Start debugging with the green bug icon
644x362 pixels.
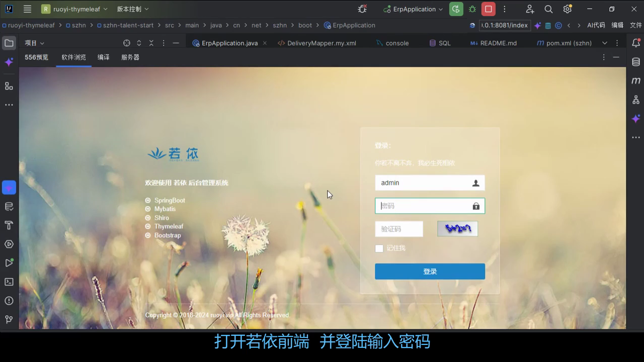coord(472,9)
